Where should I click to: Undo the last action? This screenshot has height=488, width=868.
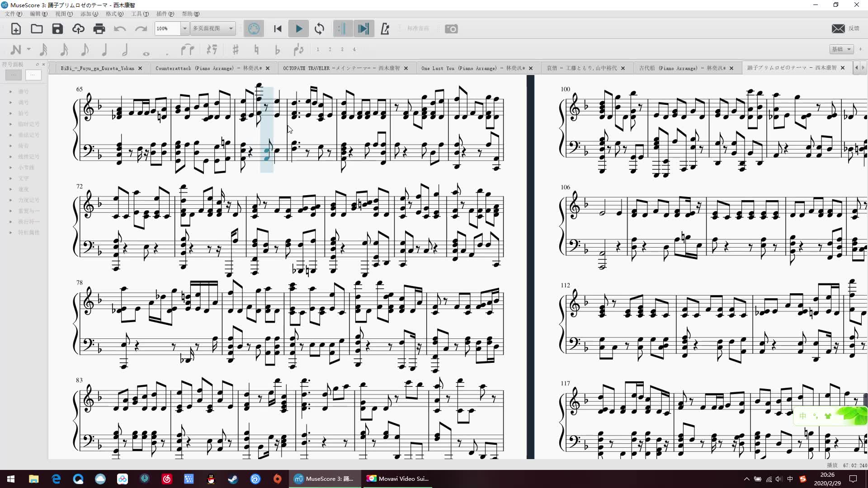coord(120,29)
